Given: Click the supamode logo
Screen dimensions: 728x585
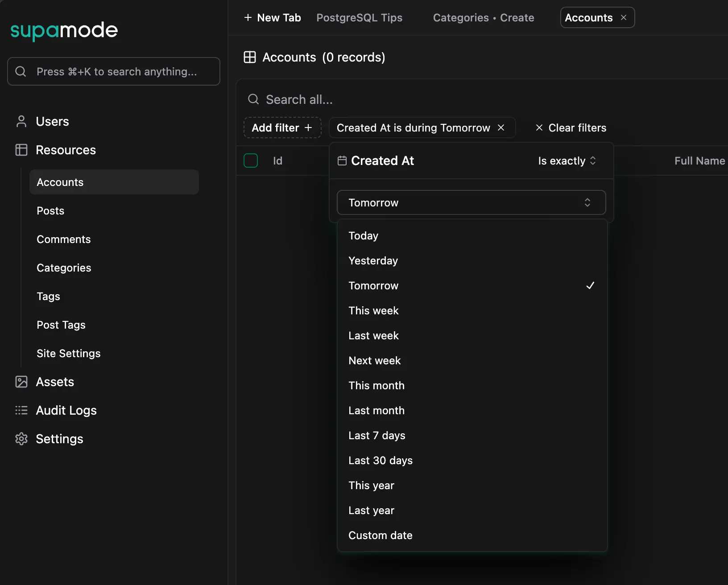Looking at the screenshot, I should (64, 30).
